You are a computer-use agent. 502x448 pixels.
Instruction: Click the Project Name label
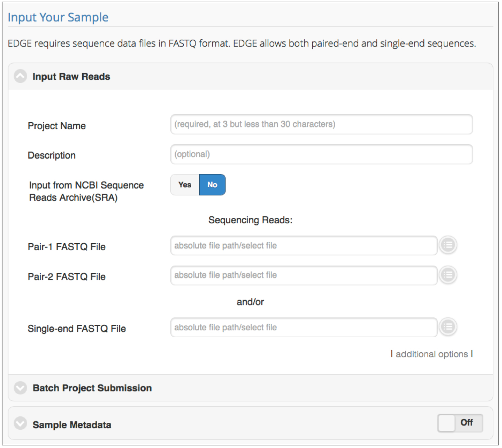[x=57, y=126]
